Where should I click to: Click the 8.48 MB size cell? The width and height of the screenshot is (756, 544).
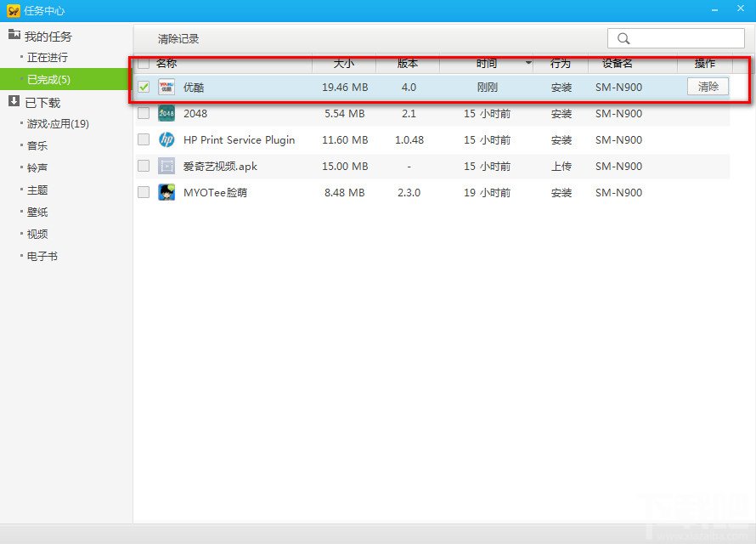[345, 193]
